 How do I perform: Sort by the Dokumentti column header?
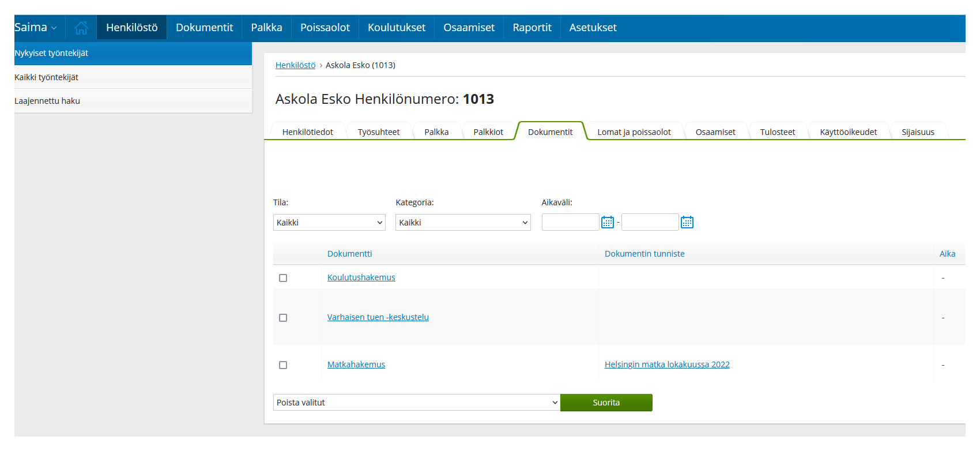[350, 254]
